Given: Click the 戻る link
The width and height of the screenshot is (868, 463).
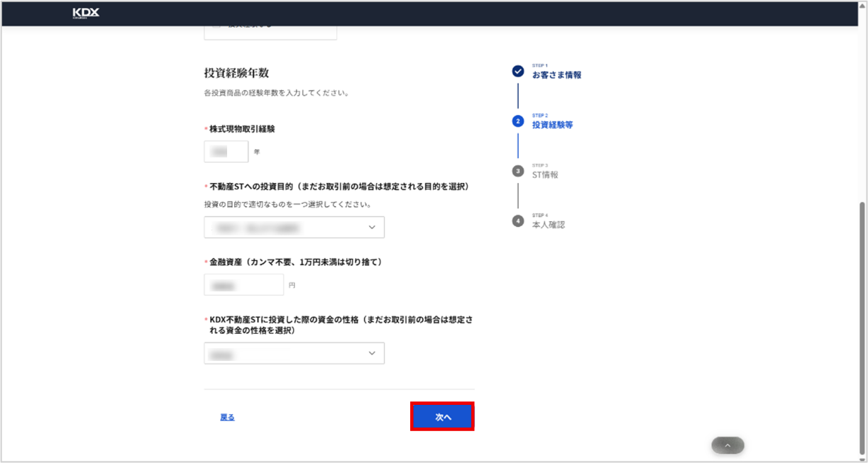Looking at the screenshot, I should 227,418.
